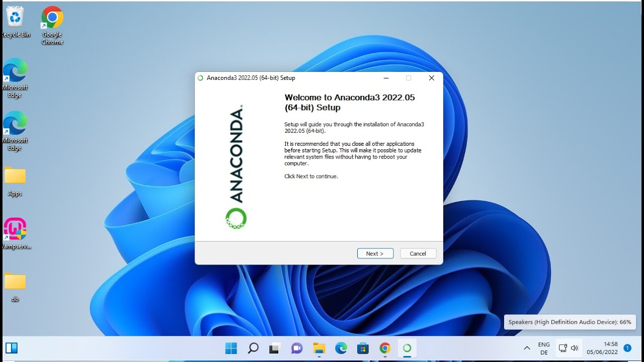Click the speaker volume icon
Viewport: 644px width, 362px height.
pos(575,348)
